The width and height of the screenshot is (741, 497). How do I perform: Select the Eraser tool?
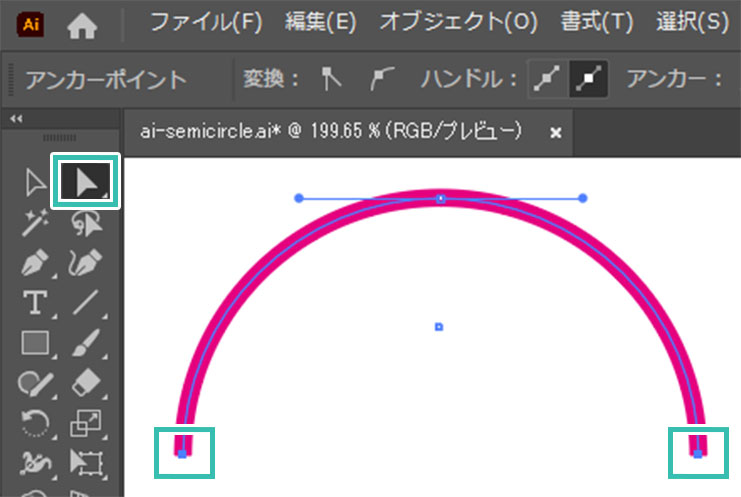(x=86, y=383)
